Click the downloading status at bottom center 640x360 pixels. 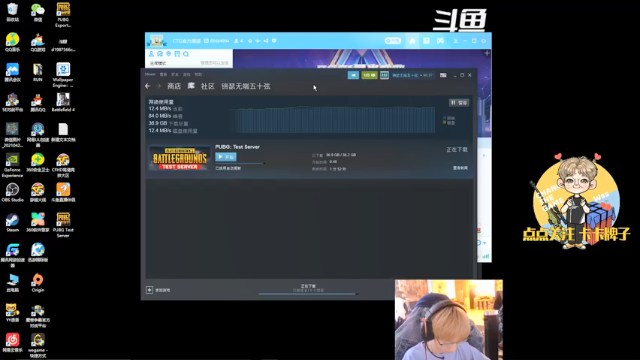pos(308,288)
